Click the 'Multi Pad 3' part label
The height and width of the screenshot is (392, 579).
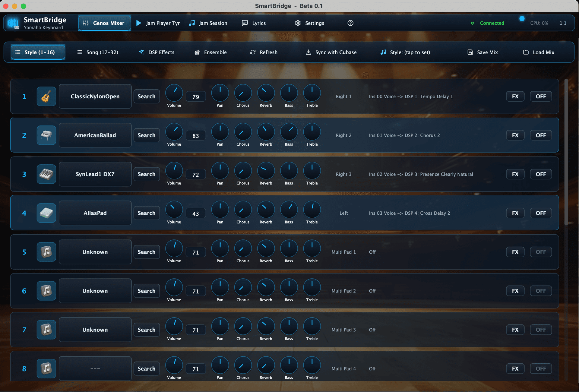[343, 330]
